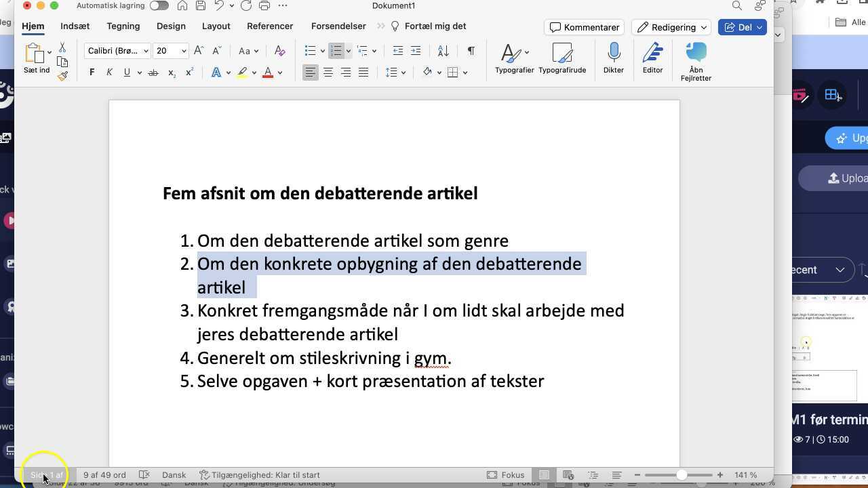This screenshot has width=868, height=488.
Task: Activate centered text alignment
Action: (328, 72)
